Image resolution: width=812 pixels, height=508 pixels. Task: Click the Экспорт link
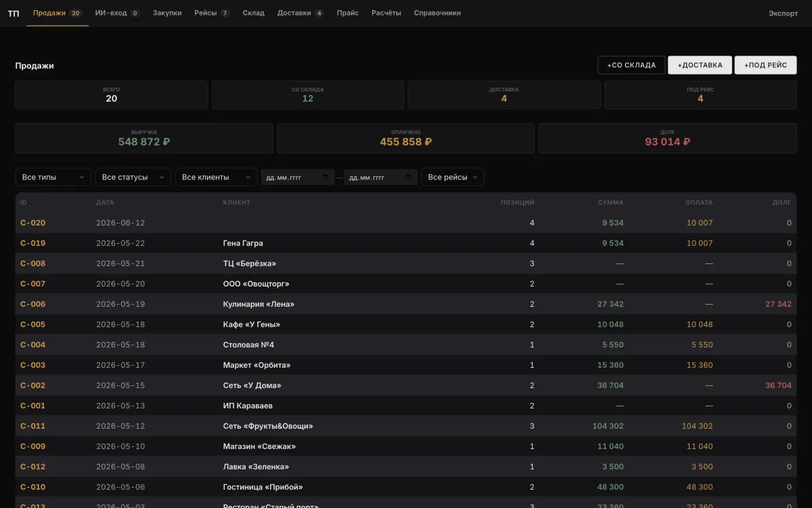click(783, 13)
